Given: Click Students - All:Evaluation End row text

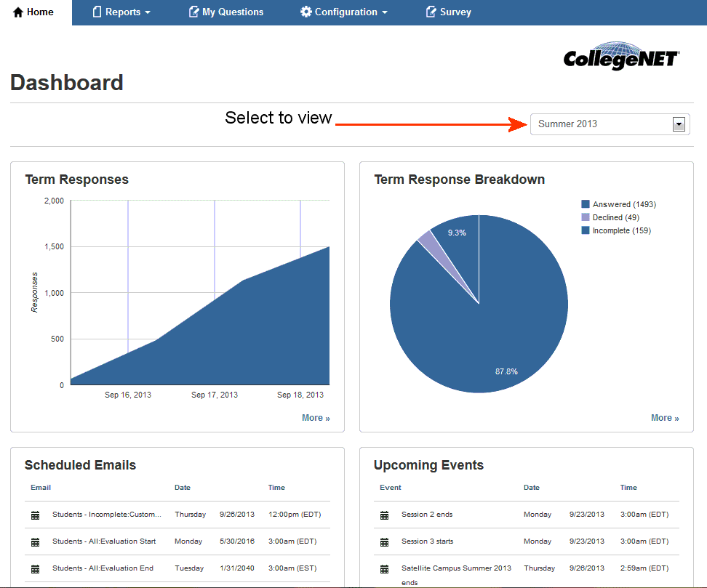Looking at the screenshot, I should pyautogui.click(x=103, y=568).
